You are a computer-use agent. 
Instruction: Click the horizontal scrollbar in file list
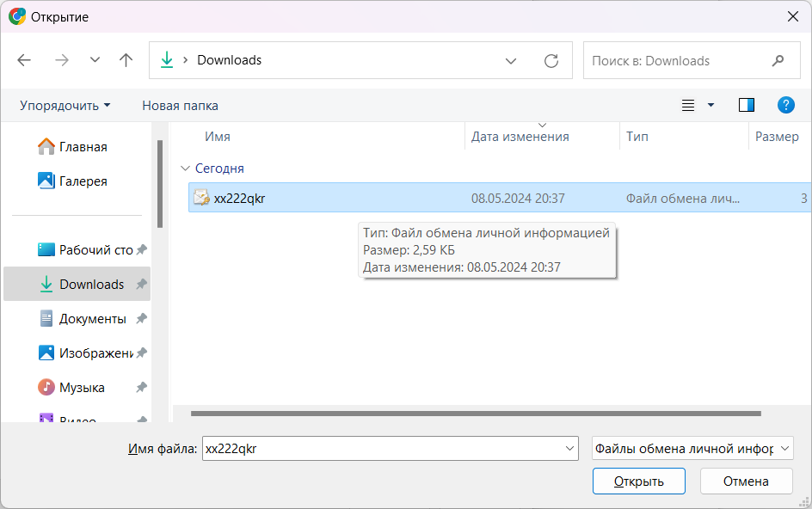tap(476, 414)
